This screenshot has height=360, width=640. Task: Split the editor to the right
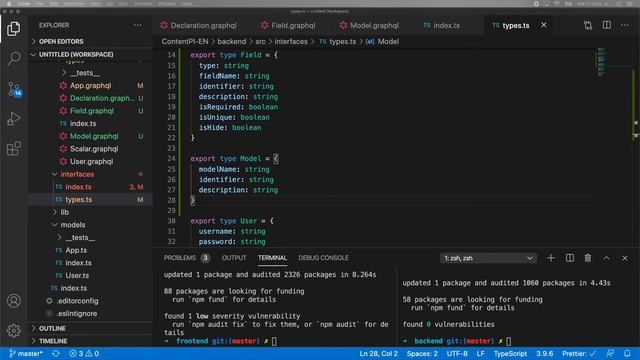607,25
